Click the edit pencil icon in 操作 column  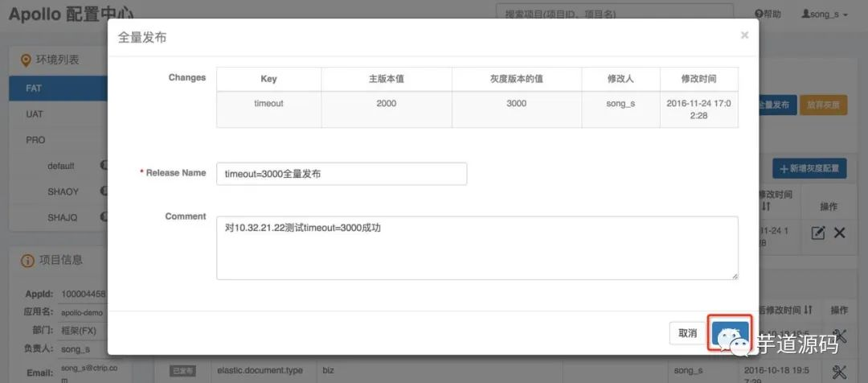tap(817, 233)
